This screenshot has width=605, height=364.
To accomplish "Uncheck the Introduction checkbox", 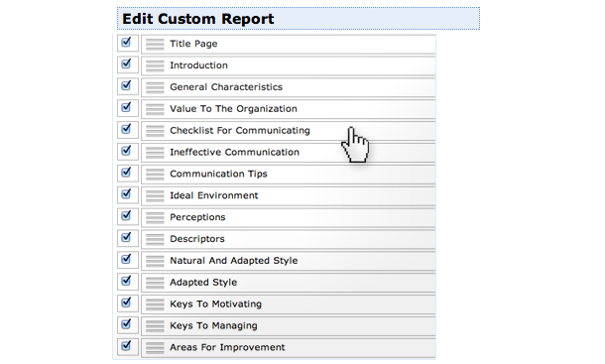I will (126, 63).
